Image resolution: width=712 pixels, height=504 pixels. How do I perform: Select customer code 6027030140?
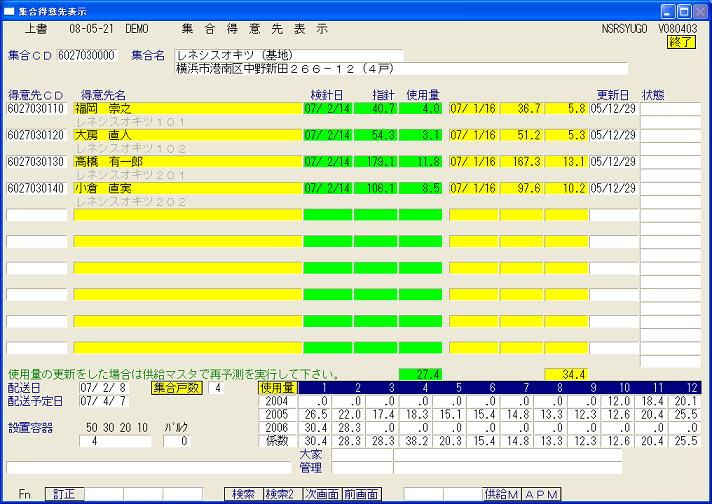(x=37, y=188)
